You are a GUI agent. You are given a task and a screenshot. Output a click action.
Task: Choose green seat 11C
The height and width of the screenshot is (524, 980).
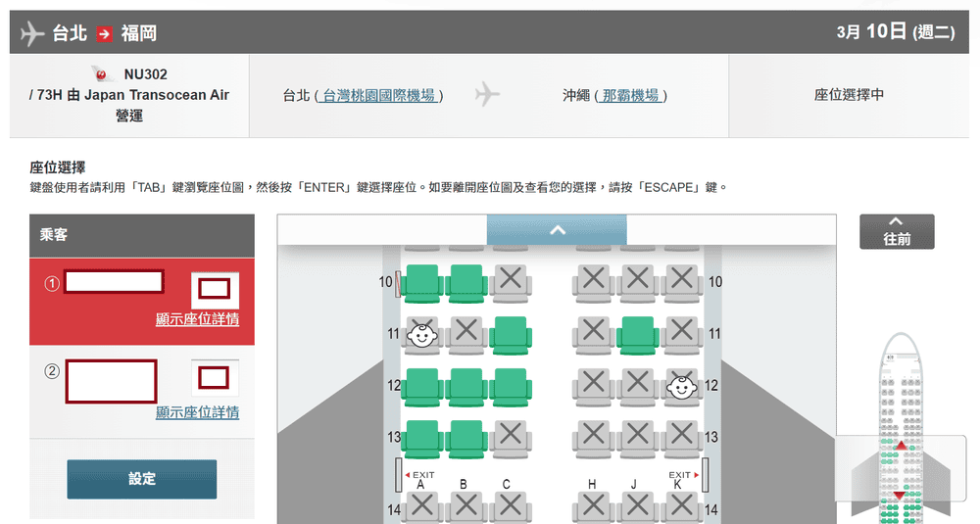point(511,334)
